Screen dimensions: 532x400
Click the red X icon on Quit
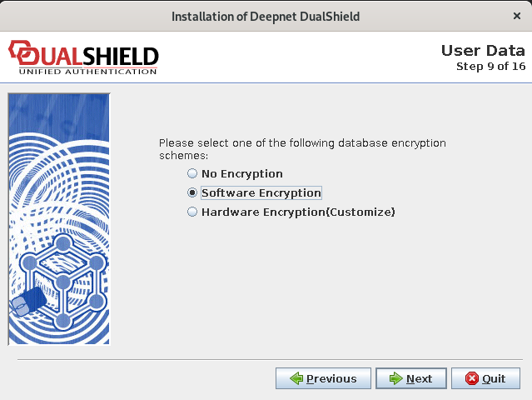click(x=472, y=378)
